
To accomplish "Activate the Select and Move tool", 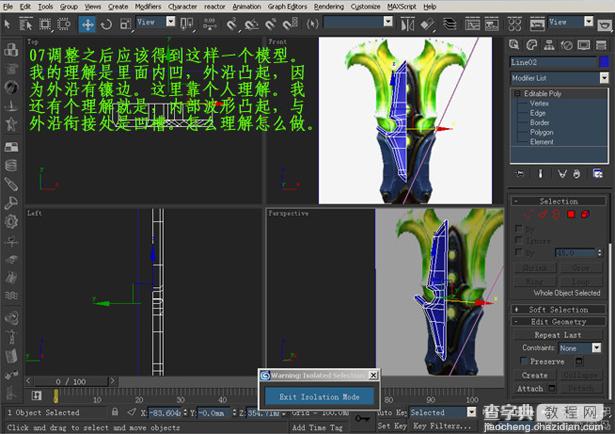I will point(87,24).
